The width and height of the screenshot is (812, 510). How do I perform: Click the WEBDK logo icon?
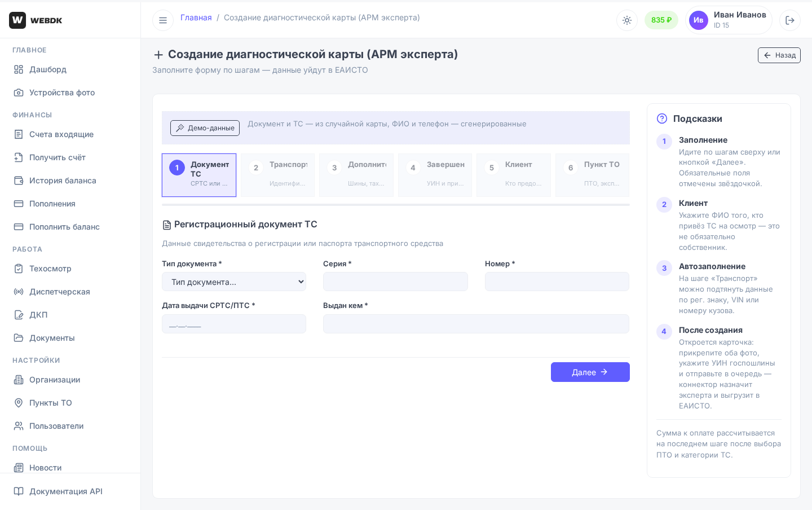[x=17, y=20]
